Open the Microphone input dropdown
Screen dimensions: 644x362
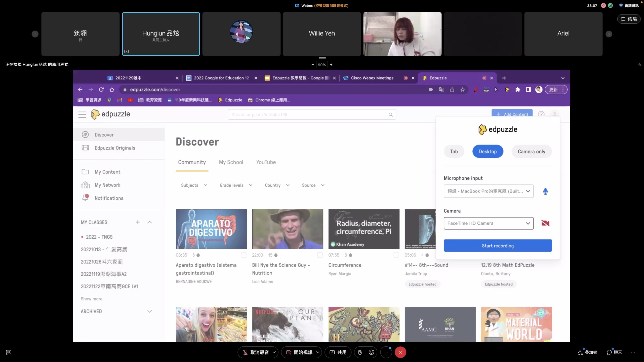488,191
